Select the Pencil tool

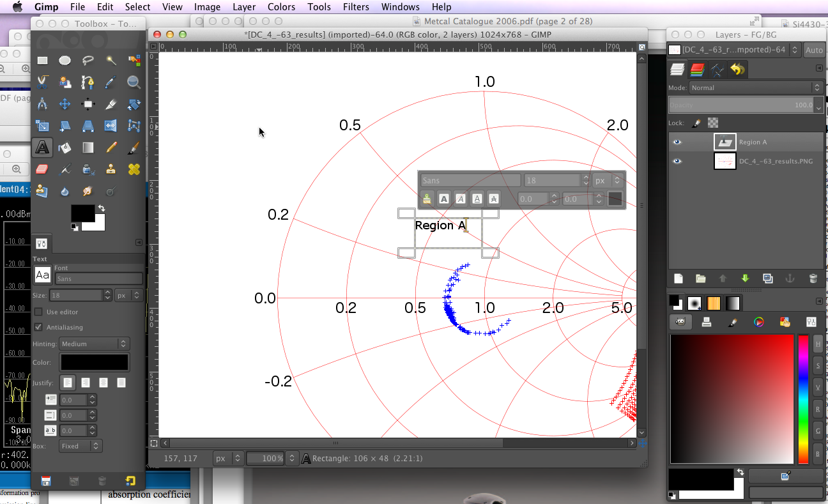point(111,148)
